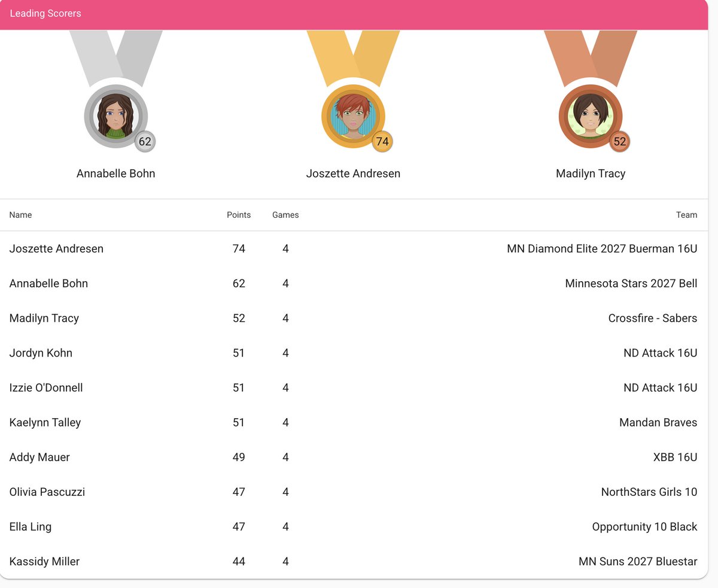The width and height of the screenshot is (718, 588).
Task: Select Madilyn Tracy in the table
Action: pos(44,318)
